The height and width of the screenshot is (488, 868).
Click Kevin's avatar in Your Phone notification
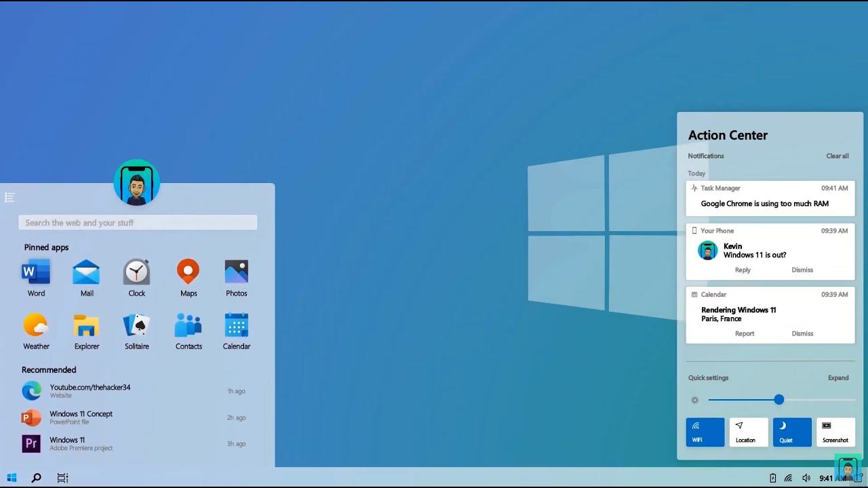click(x=707, y=250)
